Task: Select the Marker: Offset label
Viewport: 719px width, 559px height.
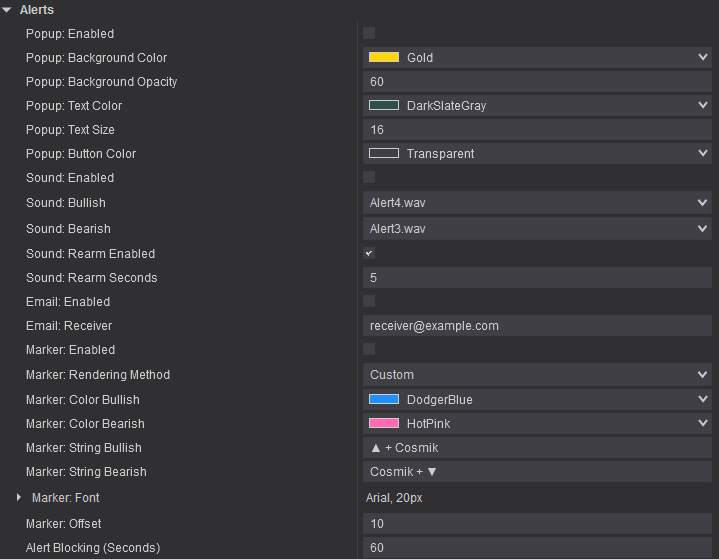Action: [64, 524]
